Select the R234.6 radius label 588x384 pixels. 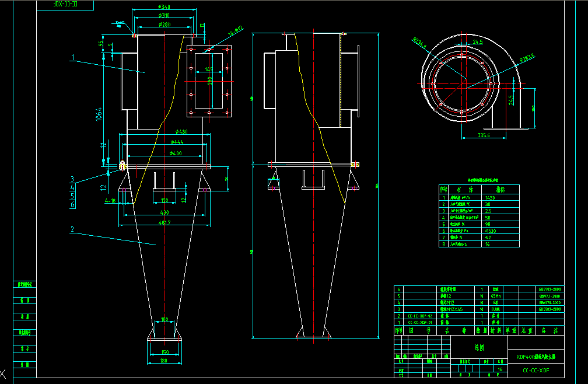coord(419,43)
